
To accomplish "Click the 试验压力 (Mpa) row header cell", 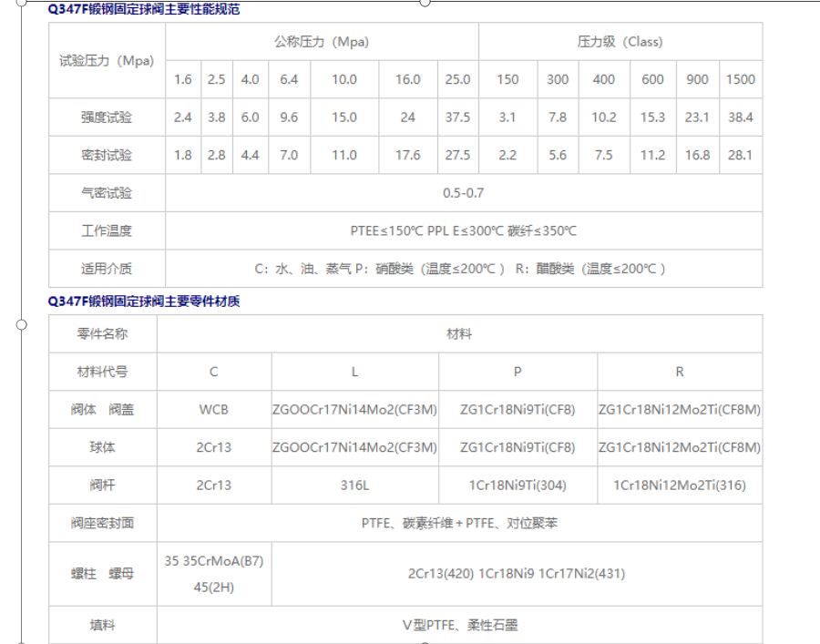I will click(x=107, y=61).
